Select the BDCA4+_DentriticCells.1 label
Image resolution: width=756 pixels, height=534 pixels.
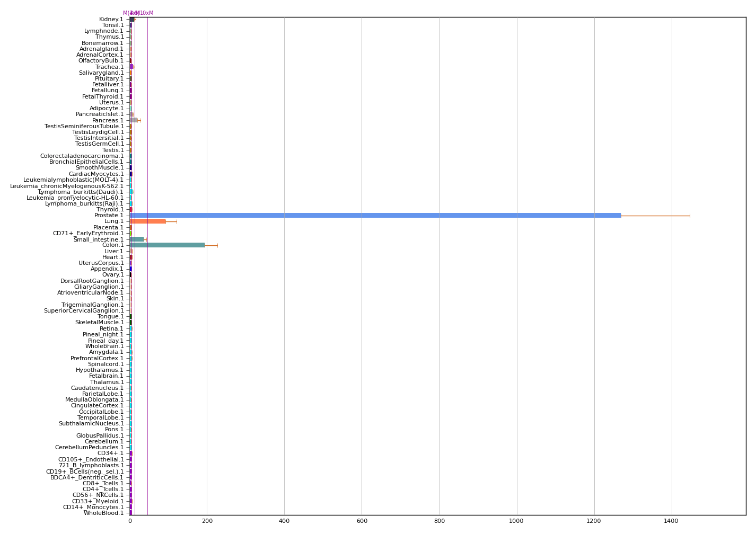(87, 478)
